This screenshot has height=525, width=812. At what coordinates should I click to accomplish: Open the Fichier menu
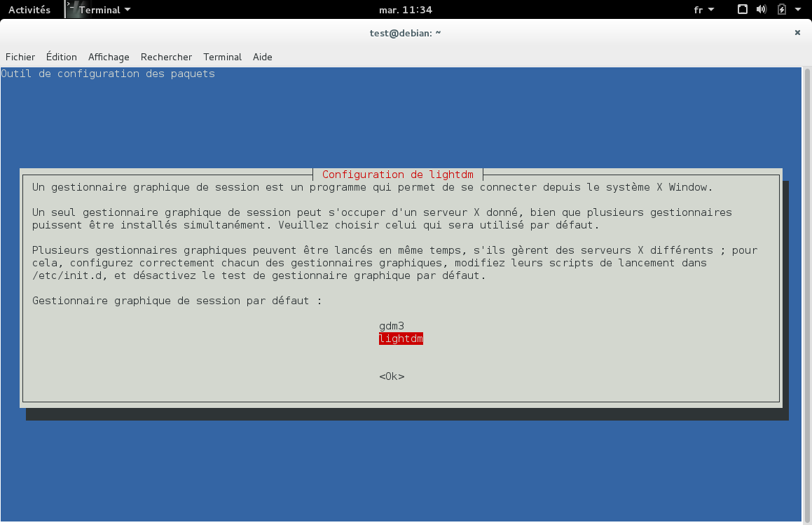click(20, 57)
